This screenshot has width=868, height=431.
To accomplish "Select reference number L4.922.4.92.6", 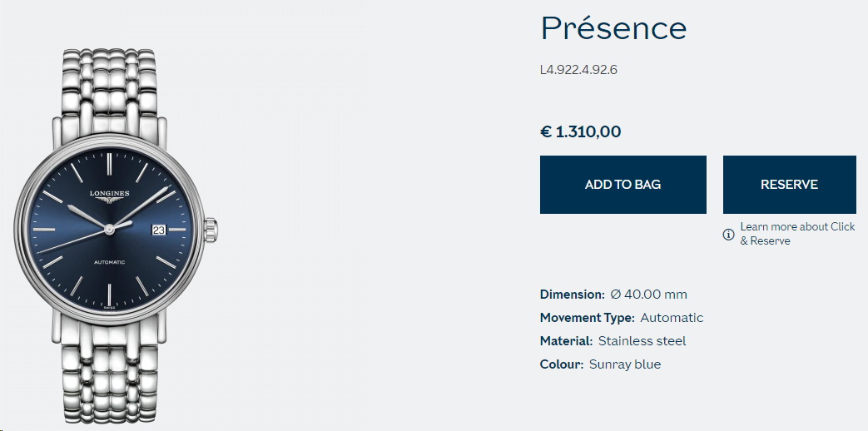I will coord(578,70).
